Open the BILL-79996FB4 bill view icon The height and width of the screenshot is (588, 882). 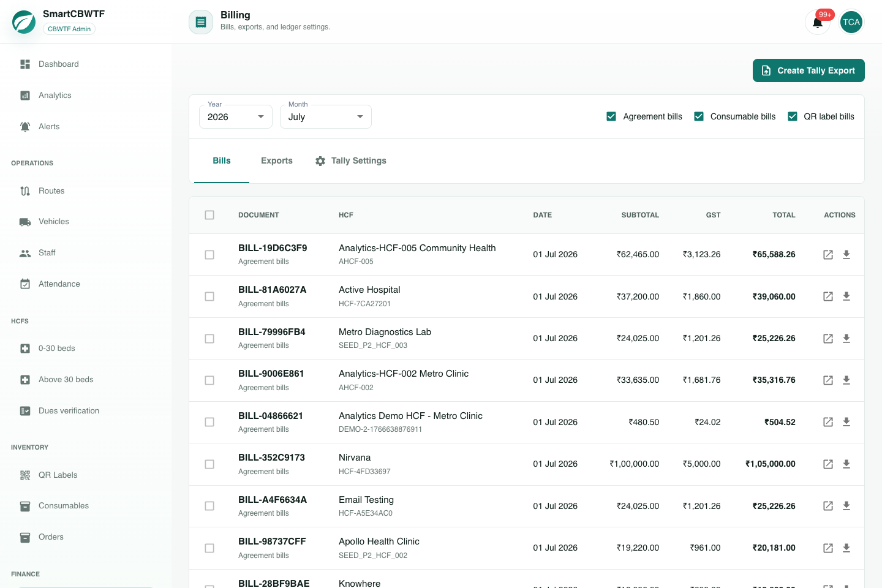(x=828, y=339)
